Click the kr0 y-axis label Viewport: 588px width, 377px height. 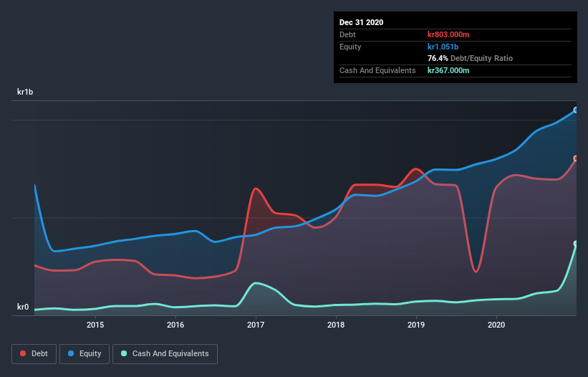click(23, 307)
